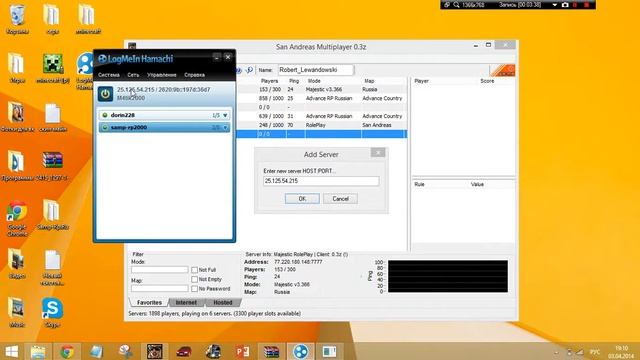This screenshot has width=640, height=360.
Task: Open Chrome from the taskbar
Action: [67, 351]
